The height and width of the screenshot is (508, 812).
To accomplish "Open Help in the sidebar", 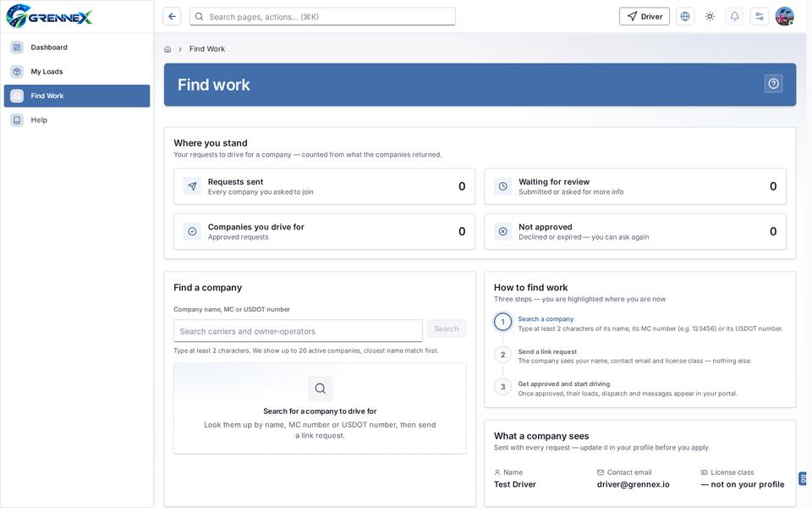I will 77,120.
